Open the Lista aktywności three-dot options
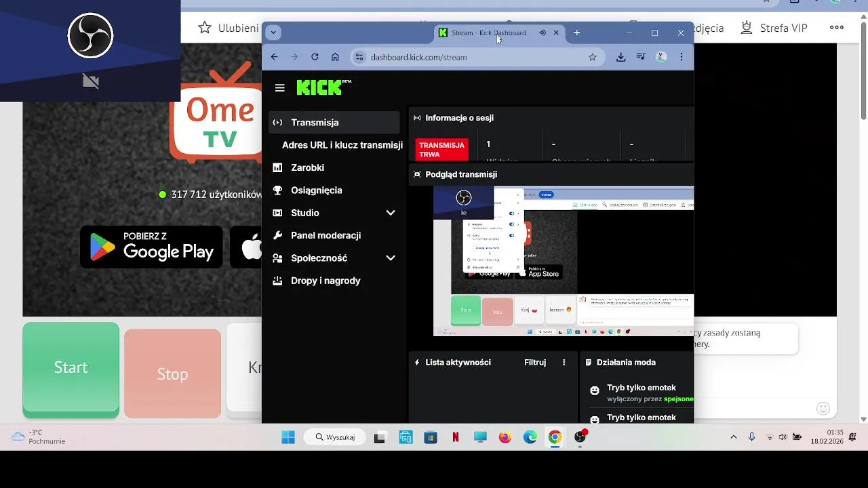 click(564, 363)
